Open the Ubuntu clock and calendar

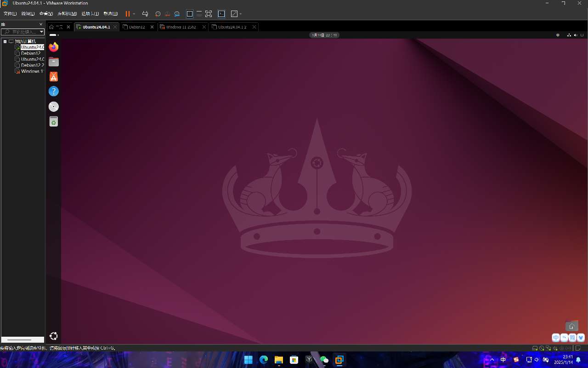coord(325,35)
